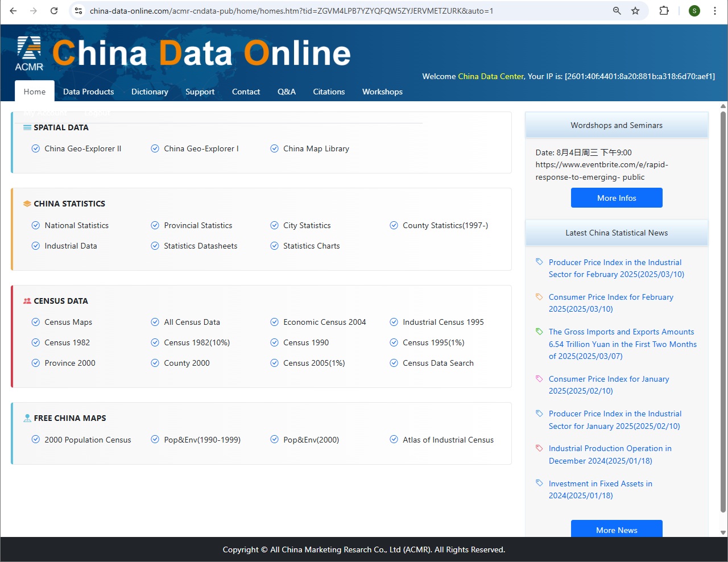Screen dimensions: 728x562
Task: Open the Provincial Statistics link
Action: pos(198,225)
